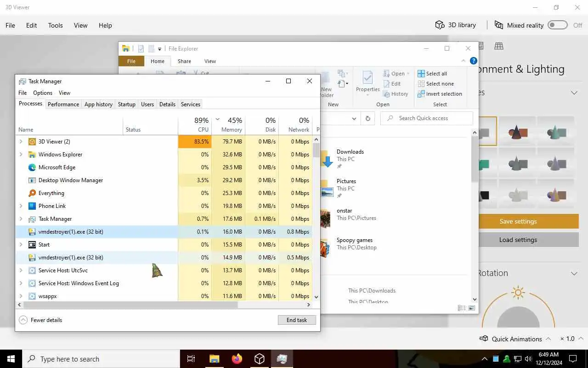This screenshot has height=368, width=588.
Task: Click the sun icon on the light rotation dial
Action: point(518,293)
